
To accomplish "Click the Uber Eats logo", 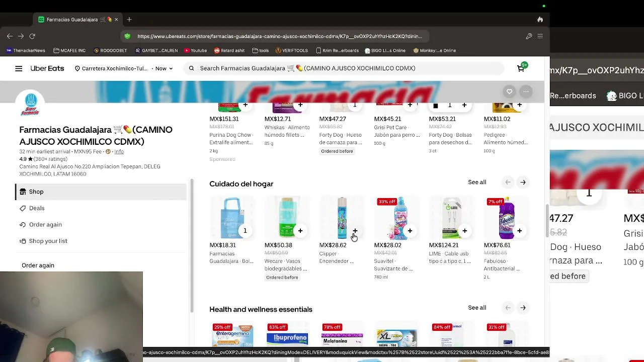I will pyautogui.click(x=47, y=68).
